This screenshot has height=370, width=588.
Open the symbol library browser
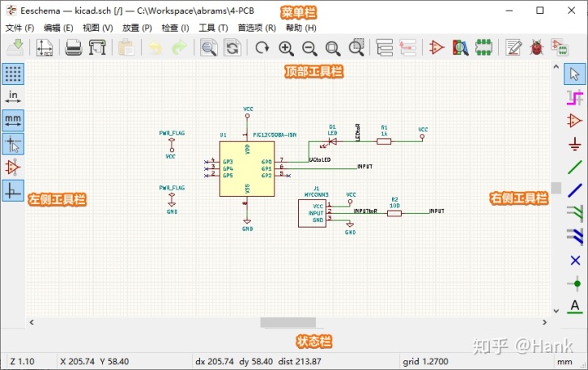tap(461, 47)
